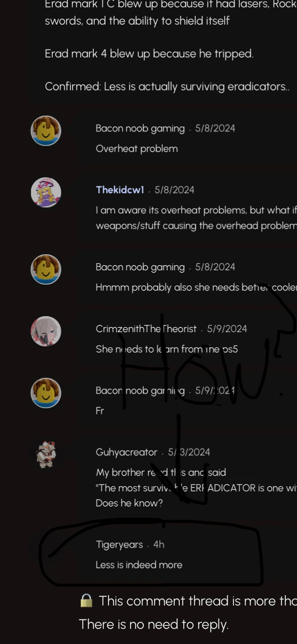This screenshot has width=297, height=644.
Task: Click Bacon noob gaming name above "Fr"
Action: click(x=140, y=390)
